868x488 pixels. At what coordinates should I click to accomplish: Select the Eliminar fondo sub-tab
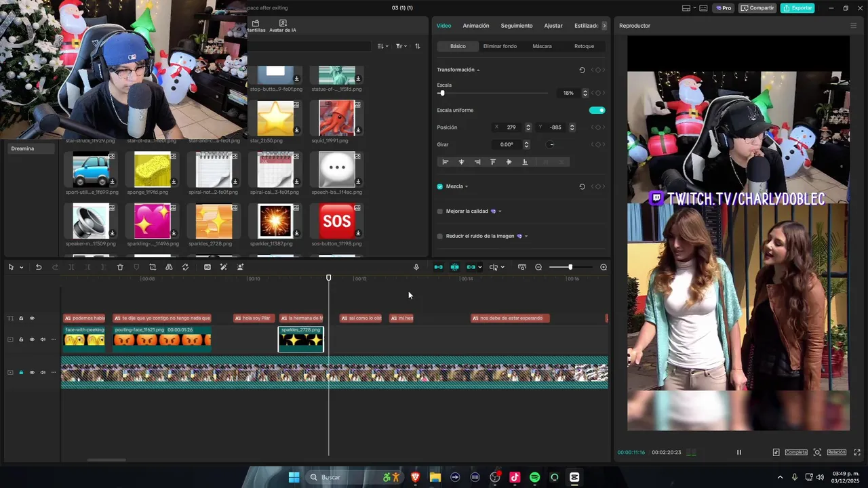tap(500, 46)
